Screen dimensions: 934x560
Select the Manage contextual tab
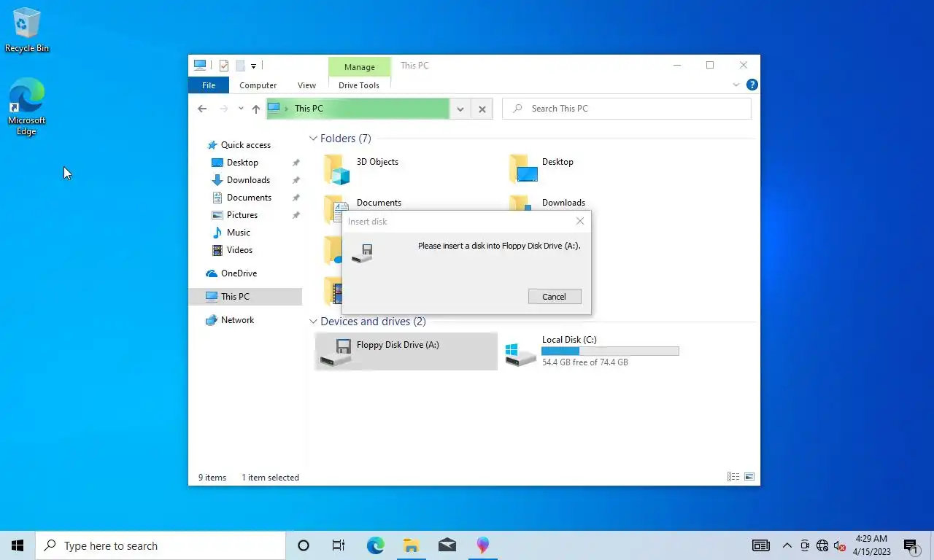click(359, 67)
